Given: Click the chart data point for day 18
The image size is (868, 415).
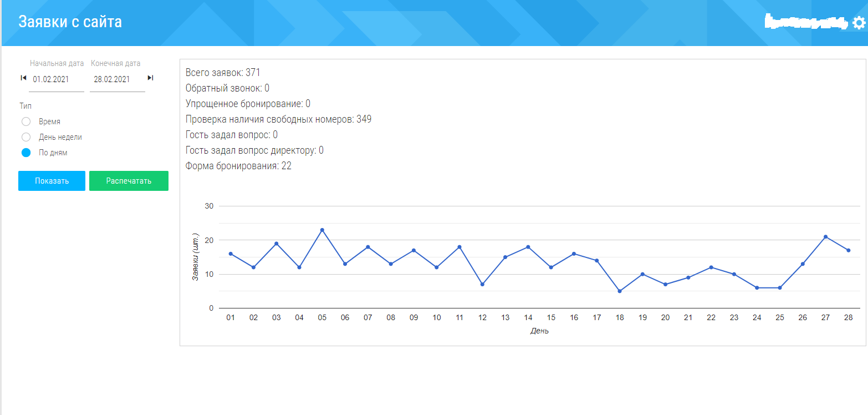Looking at the screenshot, I should point(620,291).
